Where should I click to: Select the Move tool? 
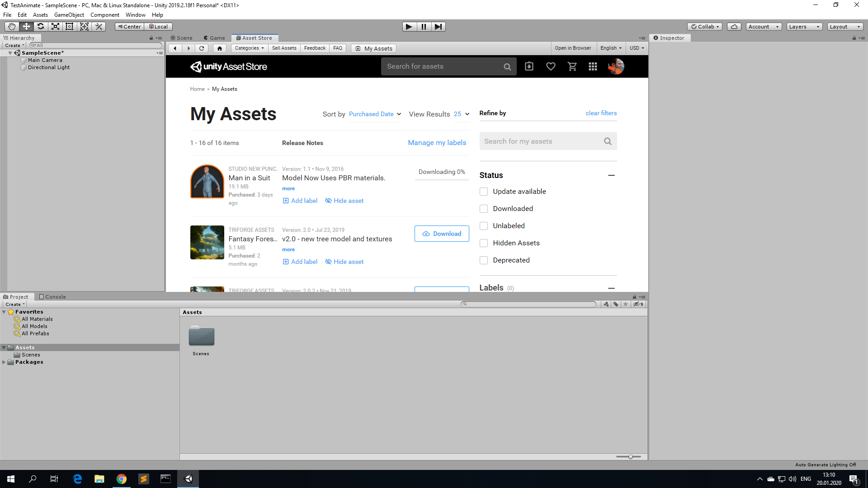click(x=26, y=27)
